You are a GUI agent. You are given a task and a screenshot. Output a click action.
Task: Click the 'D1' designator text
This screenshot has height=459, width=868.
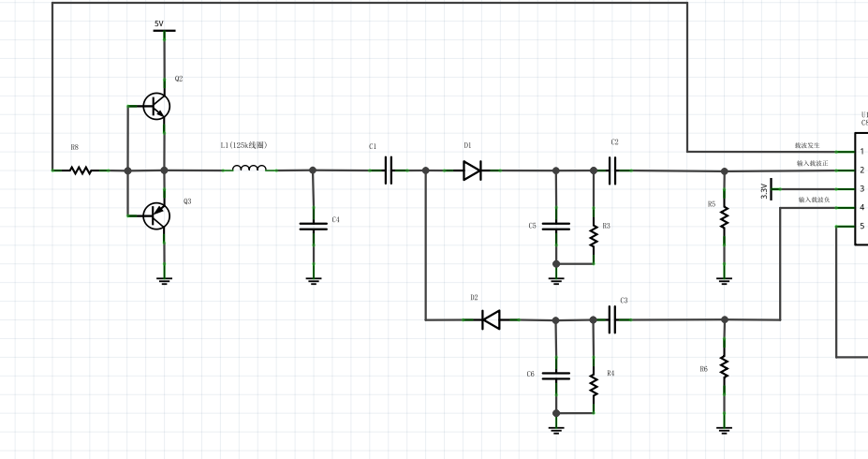(x=468, y=145)
